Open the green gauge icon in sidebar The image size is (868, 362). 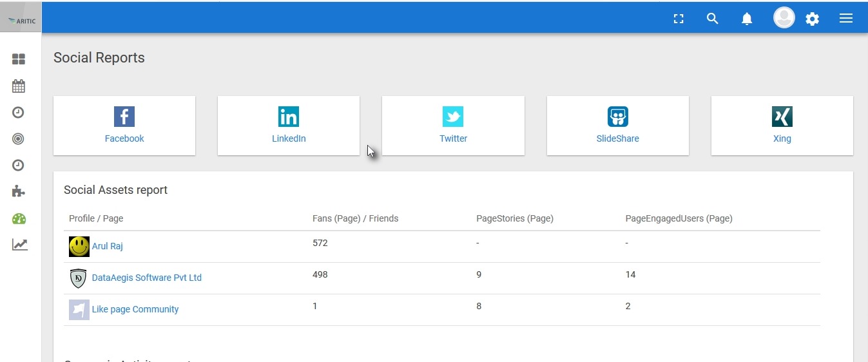tap(19, 218)
